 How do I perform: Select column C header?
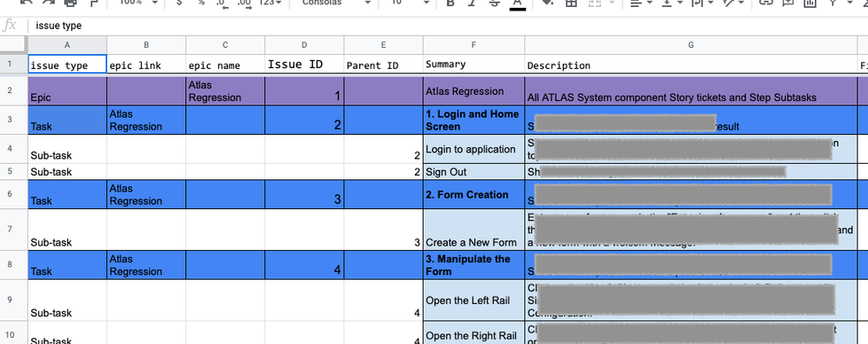click(x=225, y=45)
